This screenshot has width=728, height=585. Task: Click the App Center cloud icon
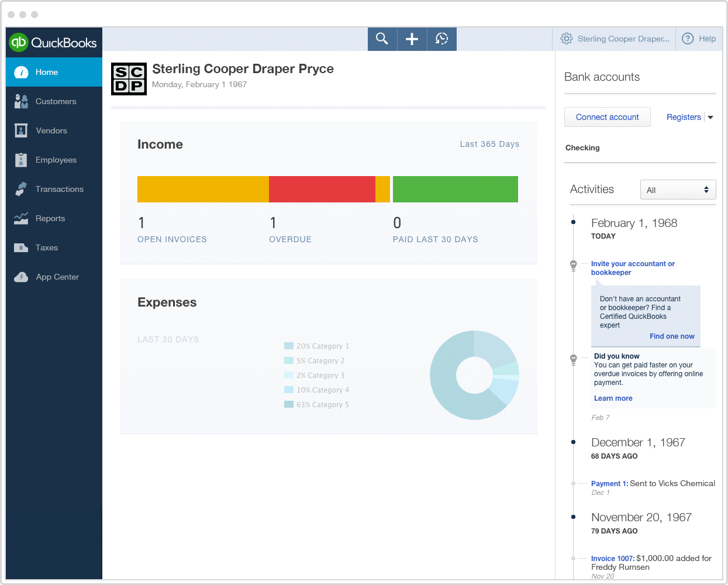[x=21, y=277]
